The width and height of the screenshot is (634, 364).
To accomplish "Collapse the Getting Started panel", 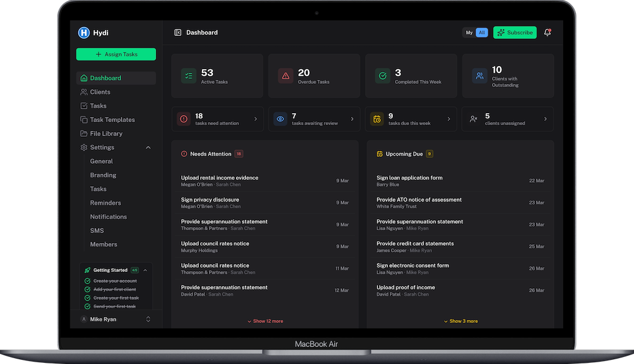I will click(146, 269).
